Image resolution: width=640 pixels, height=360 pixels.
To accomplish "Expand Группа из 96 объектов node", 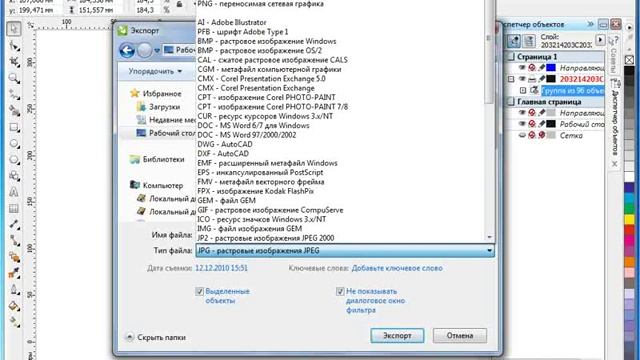I will pos(523,90).
